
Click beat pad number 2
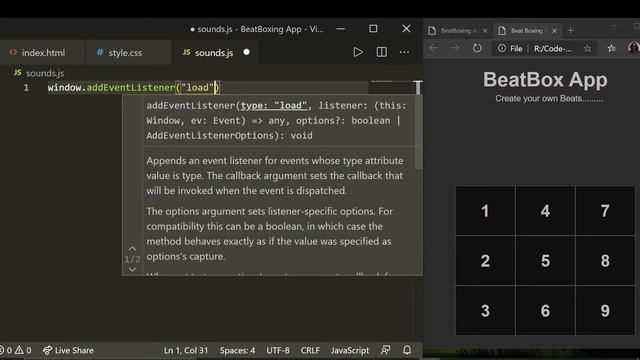pos(485,260)
